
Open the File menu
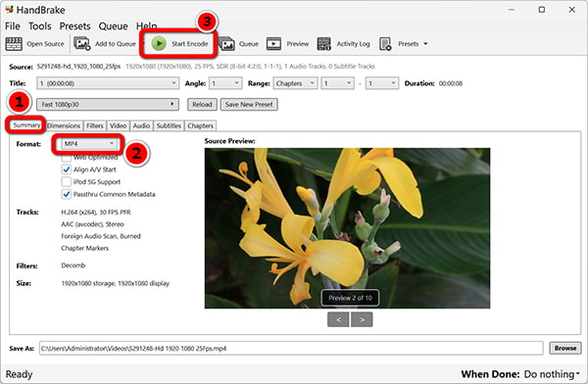pyautogui.click(x=13, y=26)
